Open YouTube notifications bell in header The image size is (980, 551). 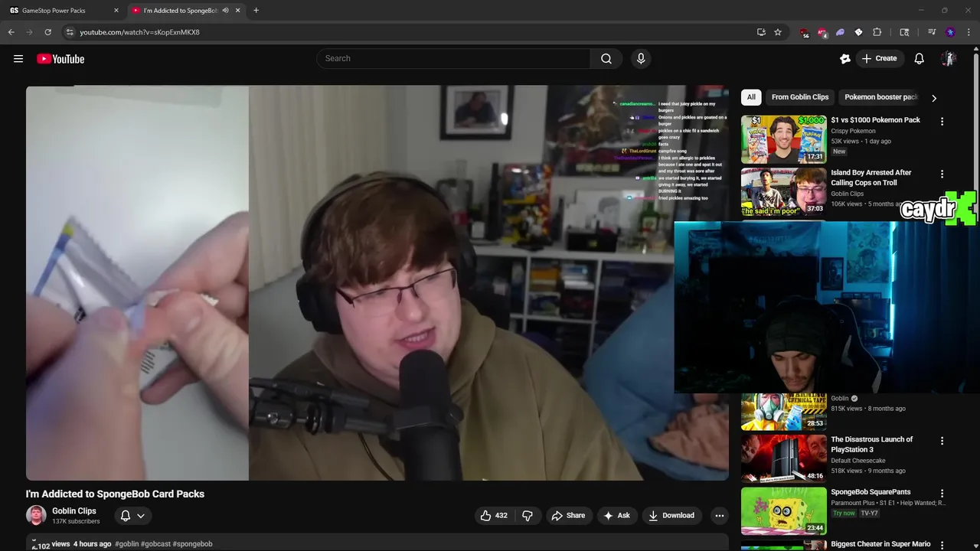click(920, 59)
